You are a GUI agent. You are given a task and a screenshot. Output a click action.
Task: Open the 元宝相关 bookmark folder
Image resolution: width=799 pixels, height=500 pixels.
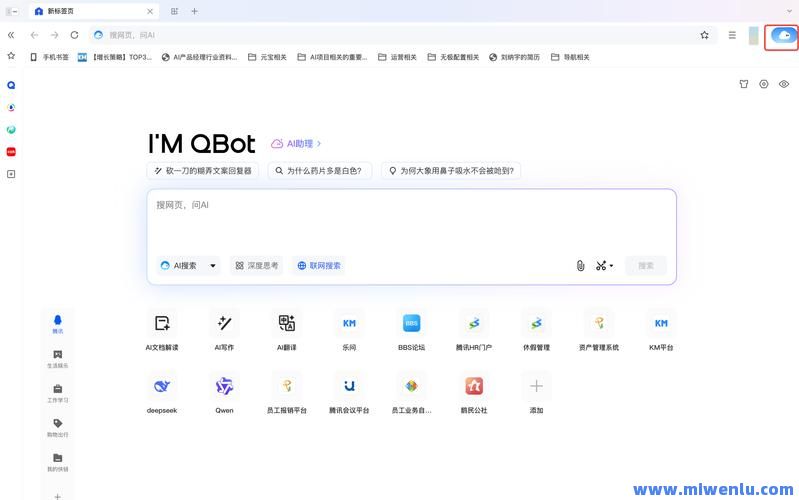click(268, 57)
